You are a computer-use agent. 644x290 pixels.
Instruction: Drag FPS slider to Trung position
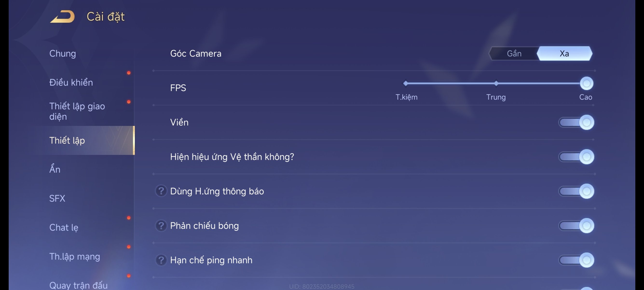495,84
